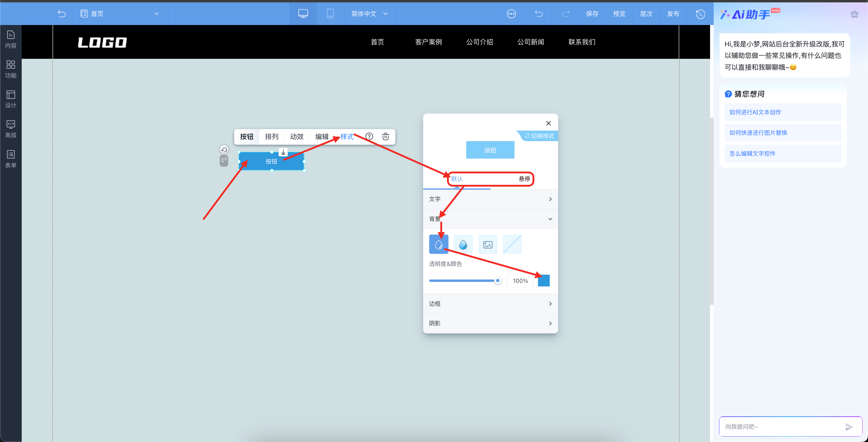The width and height of the screenshot is (868, 442).
Task: Expand the 文字 section
Action: pos(490,199)
